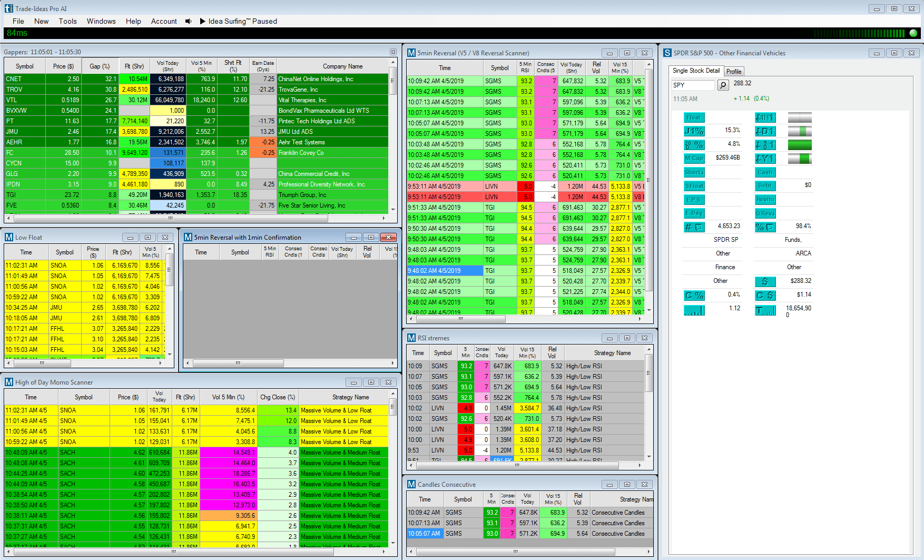Click the E Day earnings icon
The image size is (924, 560).
(694, 213)
